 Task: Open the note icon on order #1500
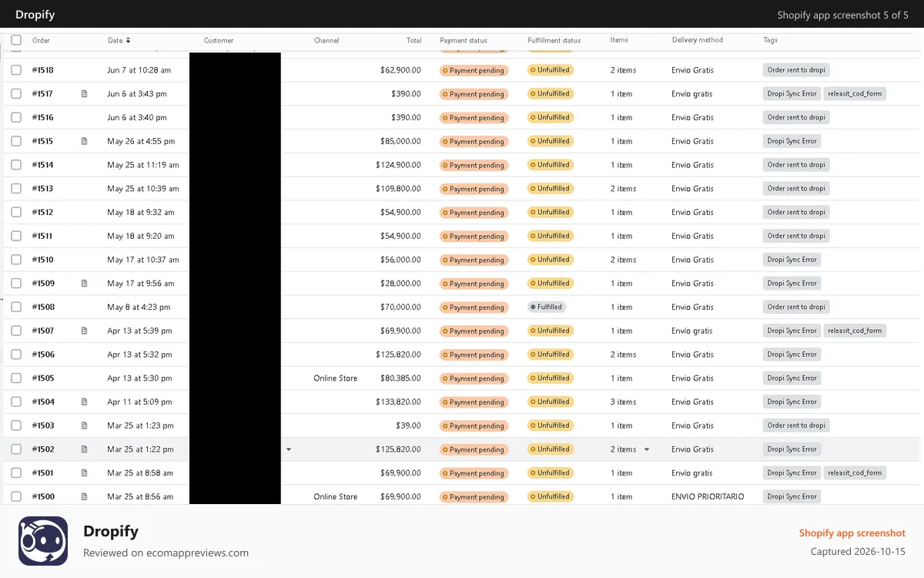[85, 496]
